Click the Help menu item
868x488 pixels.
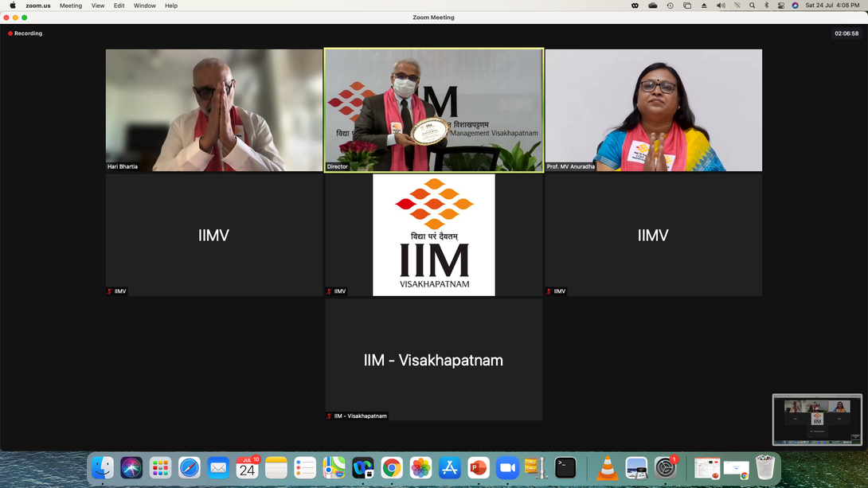[x=171, y=6]
